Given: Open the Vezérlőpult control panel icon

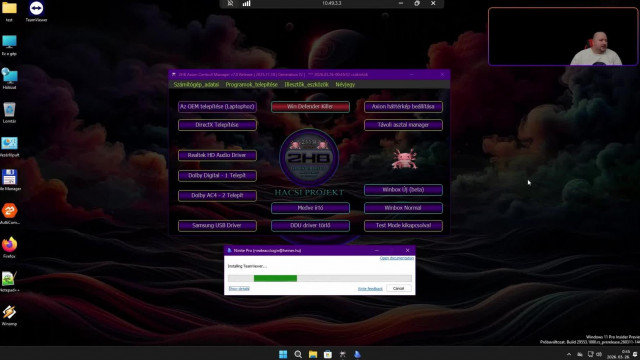Looking at the screenshot, I should [9, 147].
